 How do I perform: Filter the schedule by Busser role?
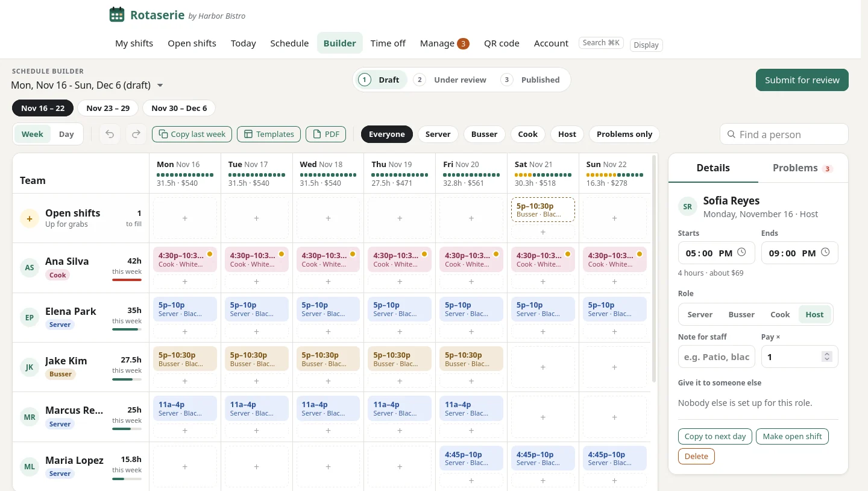click(x=484, y=134)
